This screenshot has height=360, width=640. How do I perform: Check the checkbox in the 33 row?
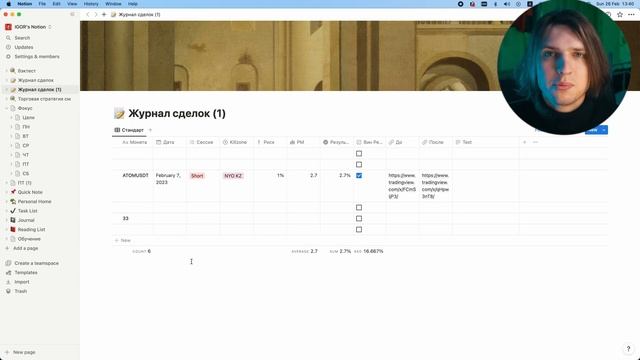(359, 218)
